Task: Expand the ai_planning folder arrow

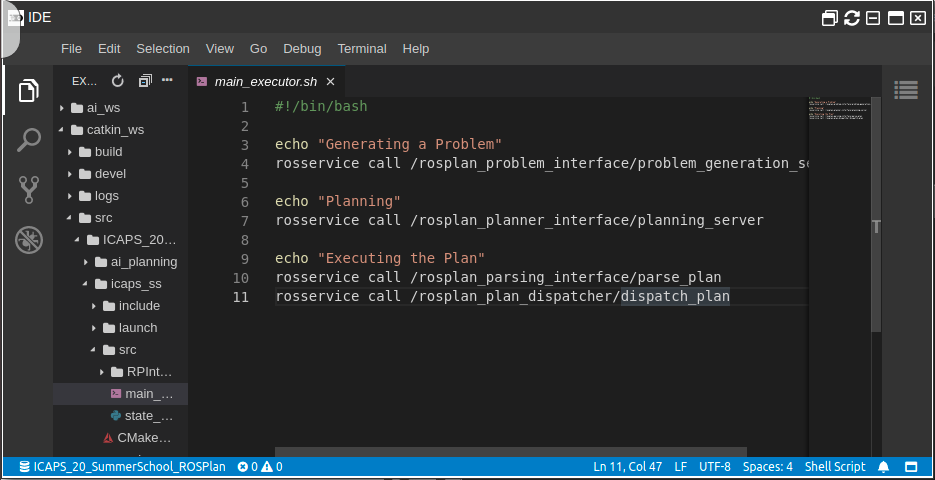Action: click(86, 262)
